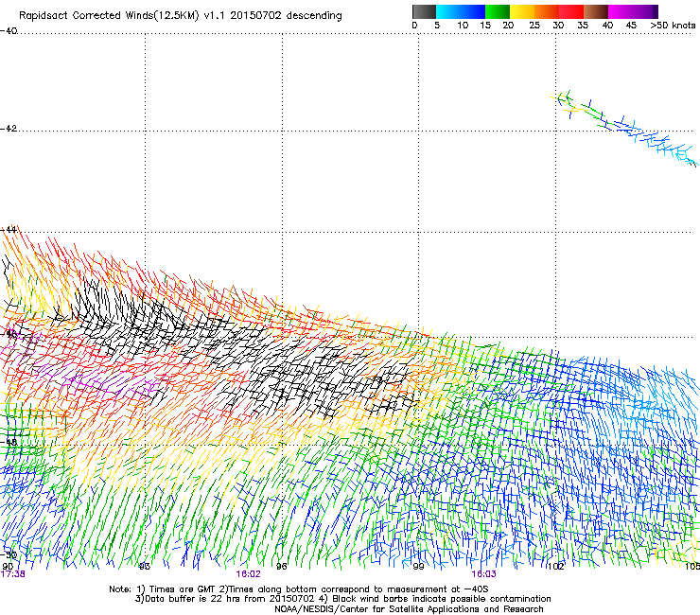Click the magenta-purple 40–50 knots legend band
Screen dimensions: 700x615
(x=630, y=11)
